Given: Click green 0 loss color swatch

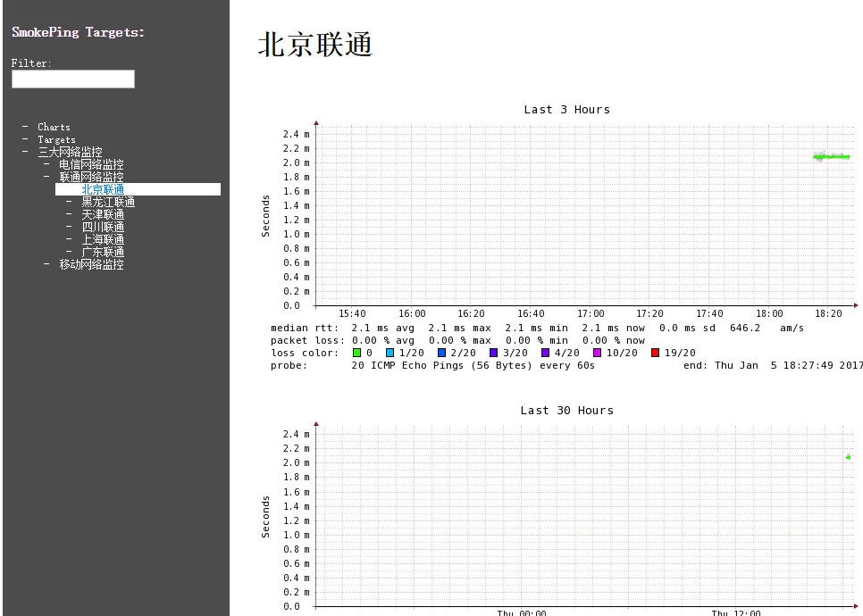Looking at the screenshot, I should click(356, 353).
